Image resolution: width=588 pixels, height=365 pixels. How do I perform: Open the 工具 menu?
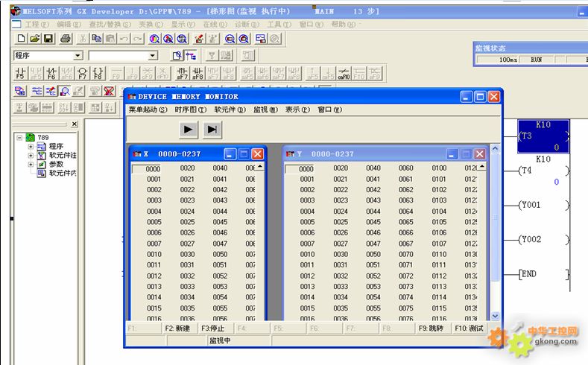(x=279, y=25)
